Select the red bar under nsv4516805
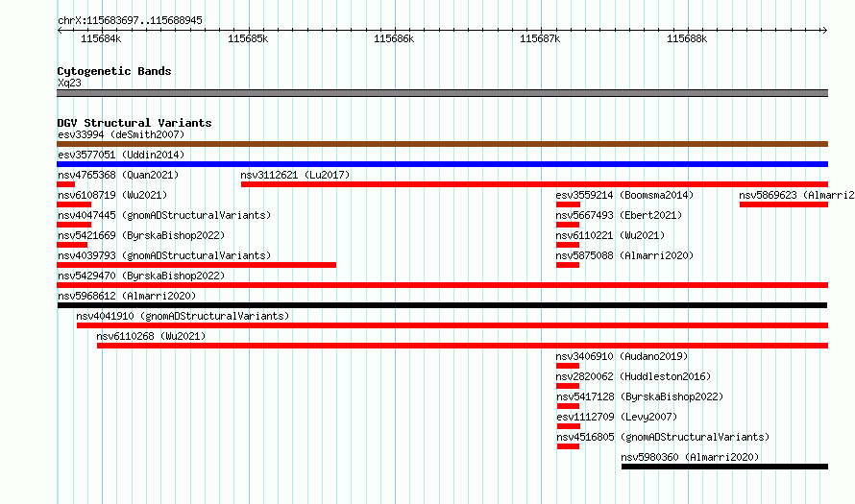855x504 pixels. click(568, 446)
